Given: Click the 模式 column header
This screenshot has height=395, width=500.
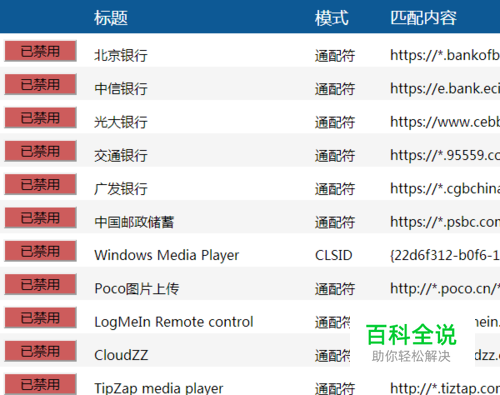Looking at the screenshot, I should pyautogui.click(x=332, y=18).
